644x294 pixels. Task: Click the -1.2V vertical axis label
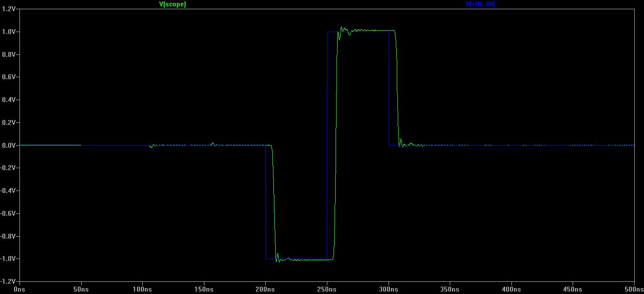(8, 281)
